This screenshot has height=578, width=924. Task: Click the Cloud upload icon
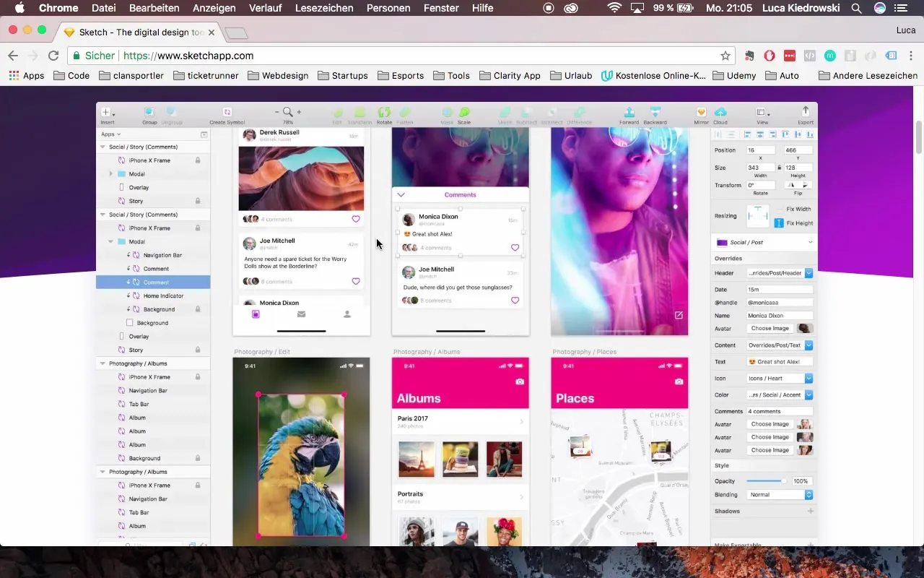(720, 112)
